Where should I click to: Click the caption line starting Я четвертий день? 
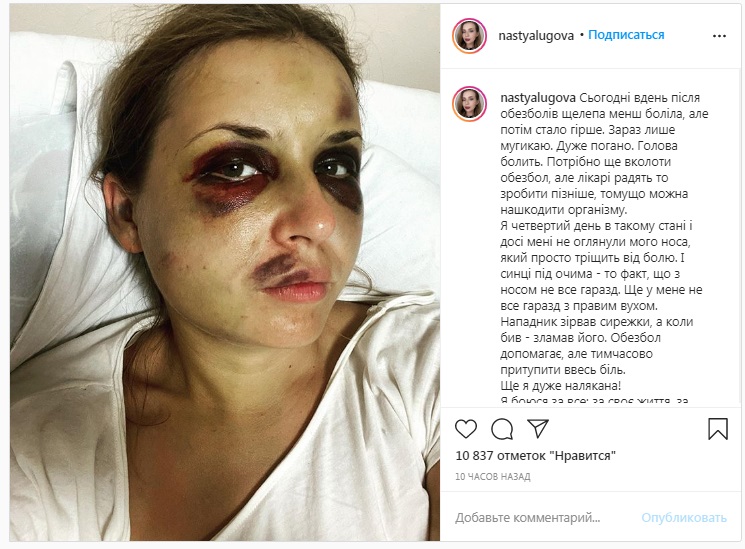pos(596,225)
